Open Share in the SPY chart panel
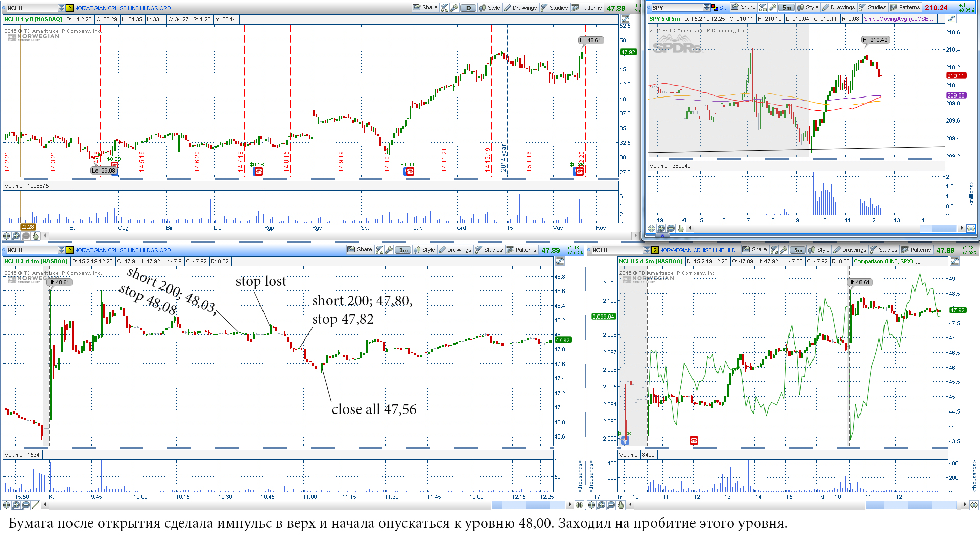The width and height of the screenshot is (980, 558). point(743,7)
